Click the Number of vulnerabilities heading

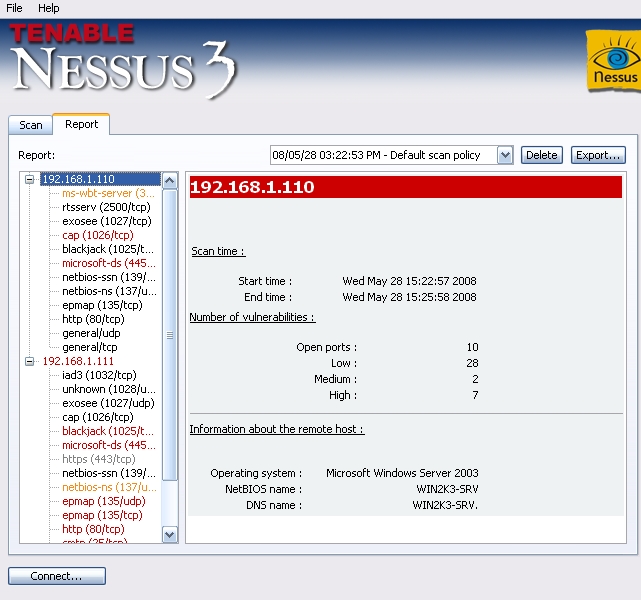[252, 317]
